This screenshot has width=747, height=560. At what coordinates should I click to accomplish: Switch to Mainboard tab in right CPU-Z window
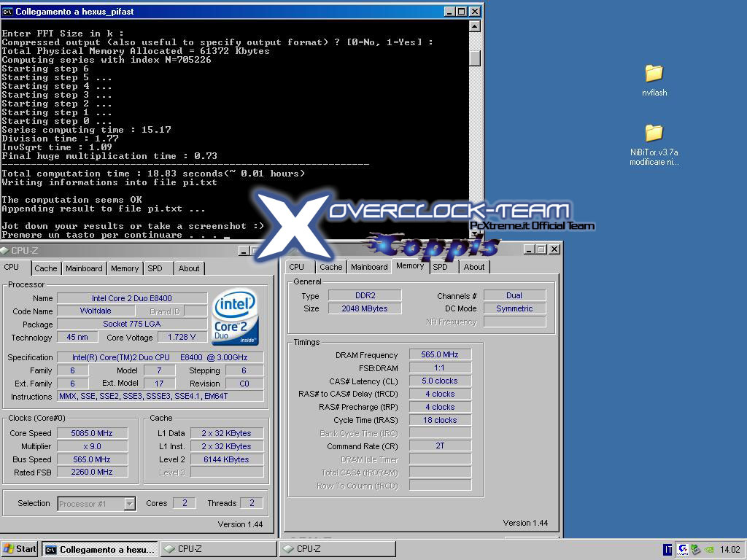(369, 267)
